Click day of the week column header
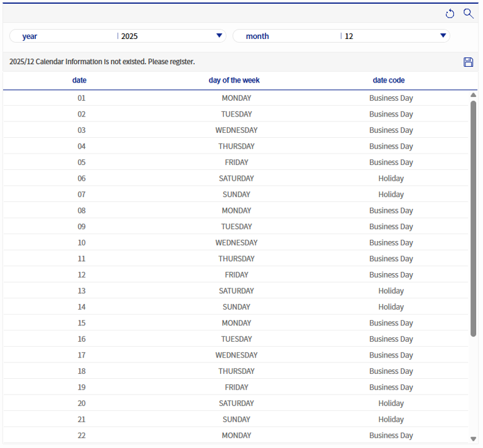This screenshot has height=448, width=483. 234,81
